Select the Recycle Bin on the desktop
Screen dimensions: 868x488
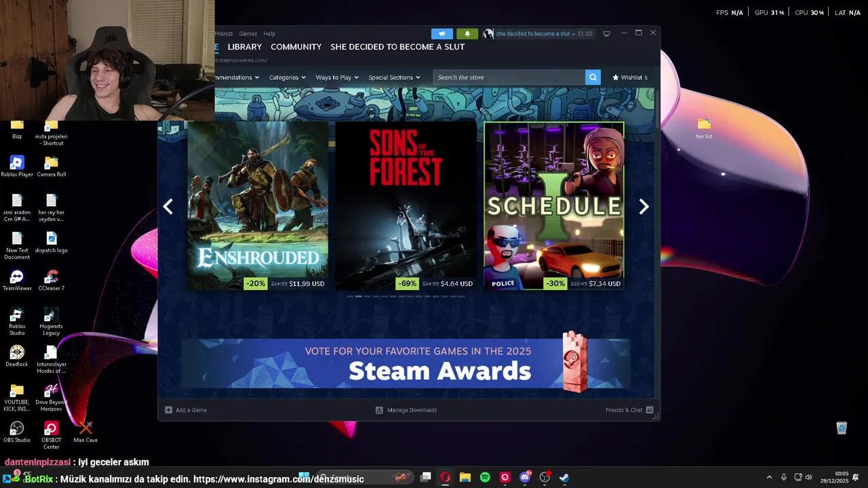click(x=842, y=428)
